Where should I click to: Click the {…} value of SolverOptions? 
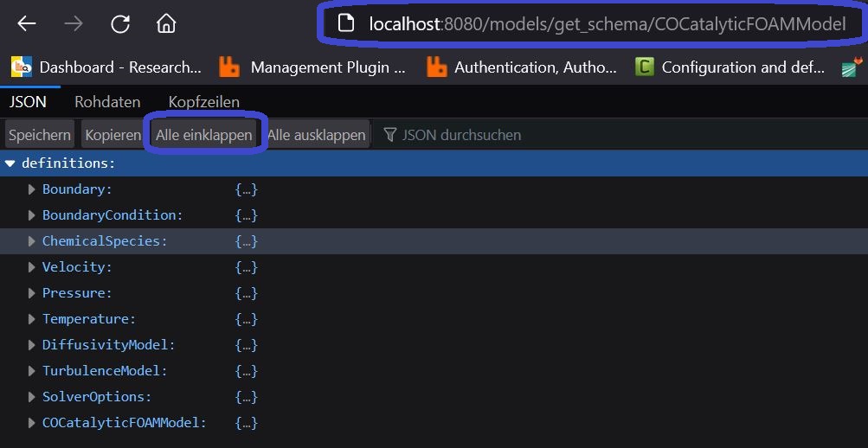point(247,397)
